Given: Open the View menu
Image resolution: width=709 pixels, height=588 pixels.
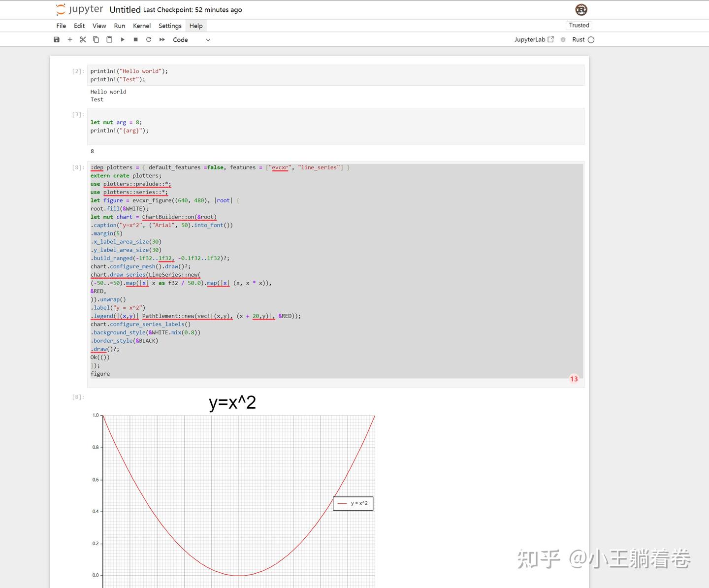Looking at the screenshot, I should [99, 26].
